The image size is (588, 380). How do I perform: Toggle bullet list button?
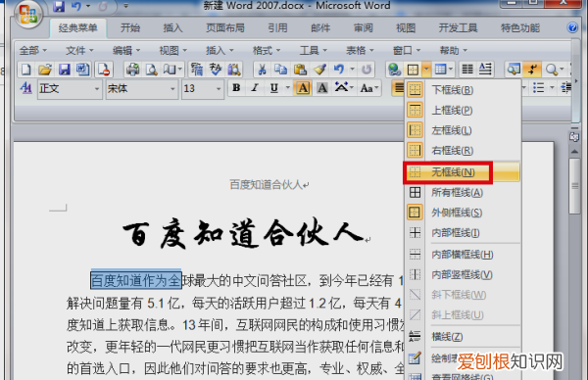pyautogui.click(x=538, y=88)
